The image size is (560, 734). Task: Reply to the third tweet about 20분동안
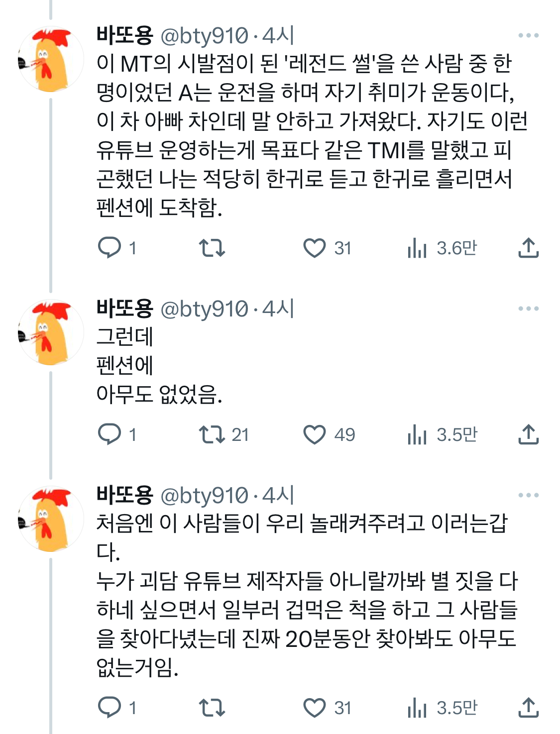pos(110,707)
